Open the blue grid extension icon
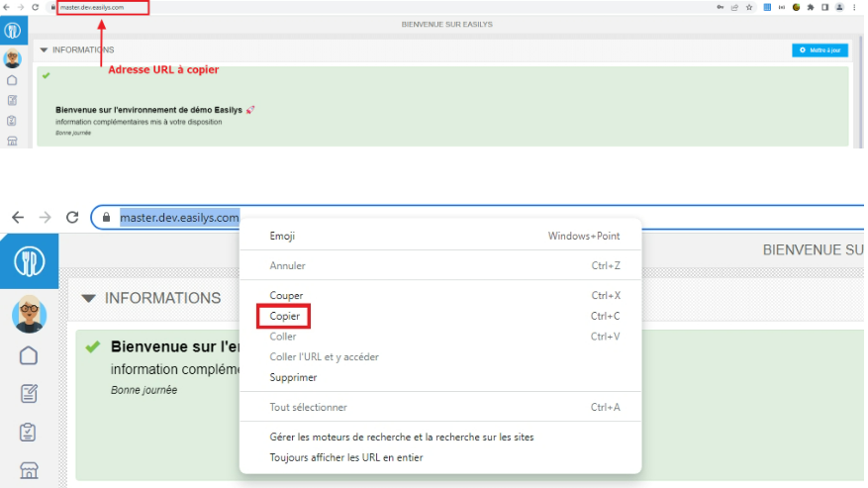 pyautogui.click(x=767, y=7)
